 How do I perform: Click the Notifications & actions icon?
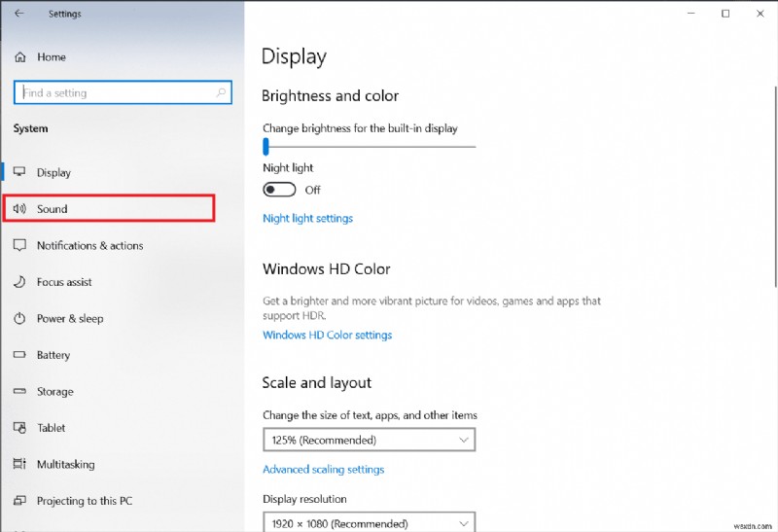[x=18, y=246]
